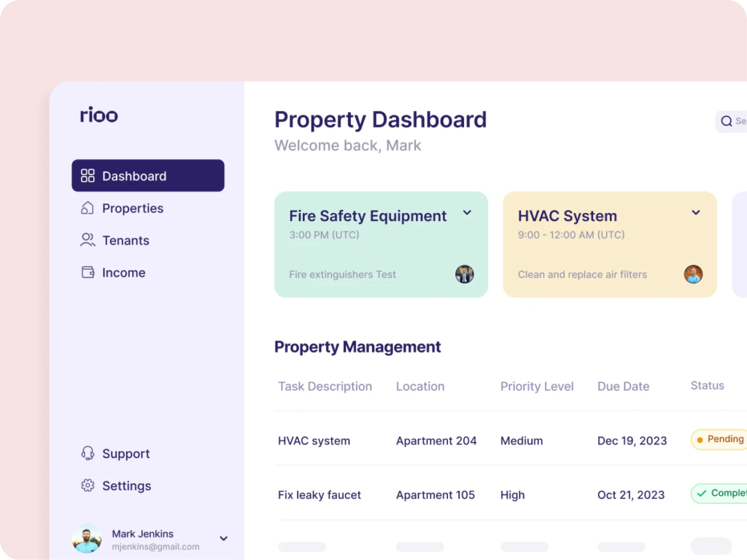Click the Settings gear icon
The height and width of the screenshot is (560, 747).
click(x=88, y=485)
